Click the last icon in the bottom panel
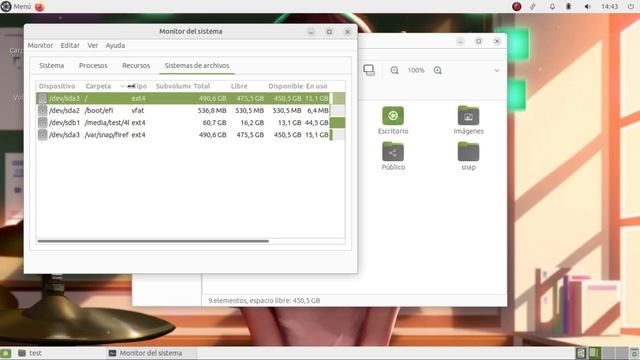Viewport: 640px width, 360px height. [x=634, y=353]
